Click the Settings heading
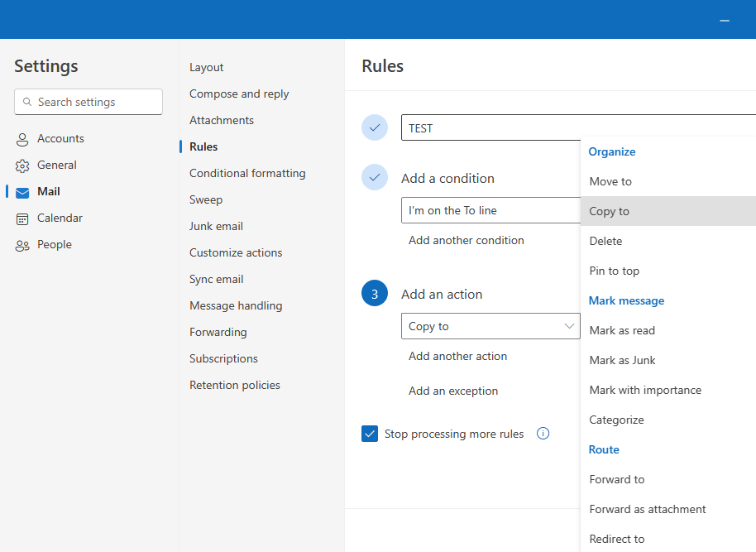 point(45,66)
